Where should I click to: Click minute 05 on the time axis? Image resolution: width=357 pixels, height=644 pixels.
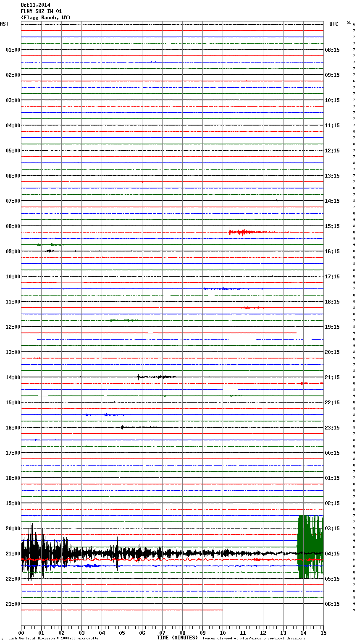pos(122,633)
